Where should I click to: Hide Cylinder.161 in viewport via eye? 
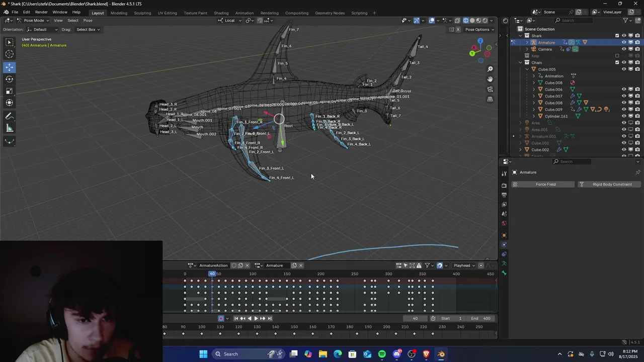pos(624,116)
